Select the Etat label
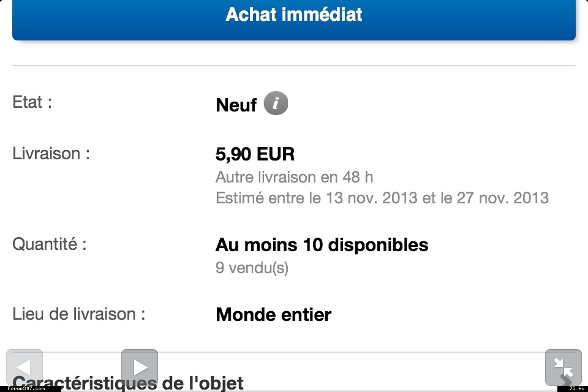 point(32,102)
